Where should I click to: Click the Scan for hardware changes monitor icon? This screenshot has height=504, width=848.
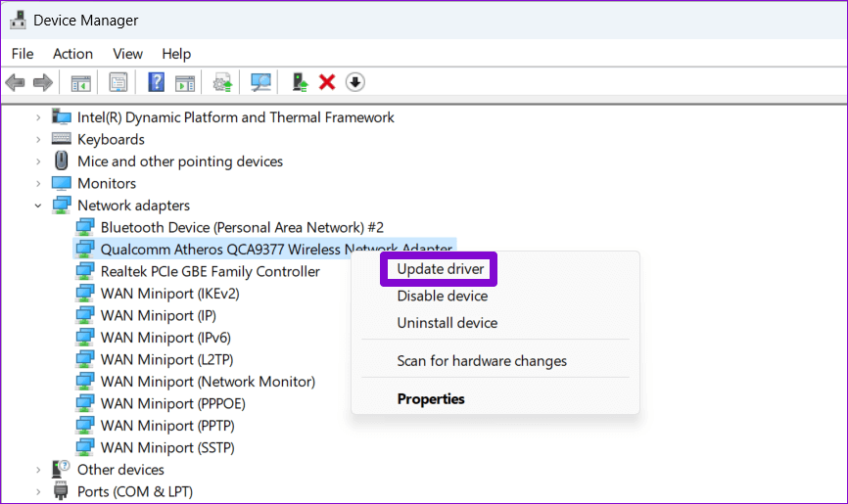pos(260,82)
